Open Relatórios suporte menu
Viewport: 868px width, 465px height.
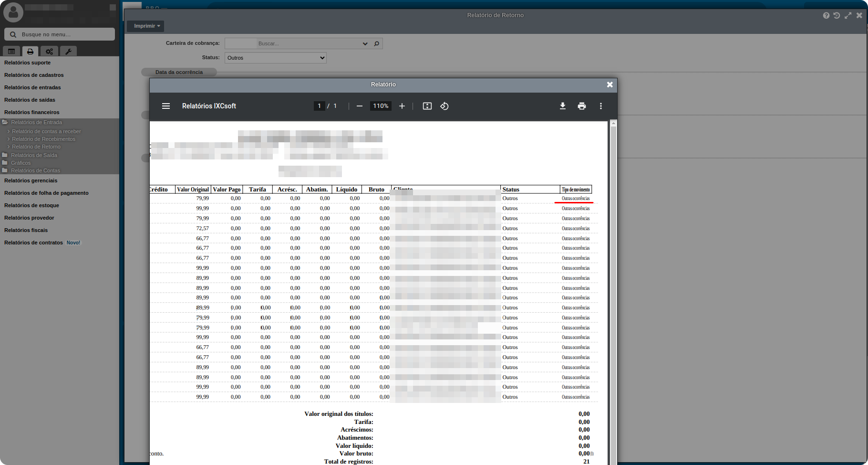[27, 63]
